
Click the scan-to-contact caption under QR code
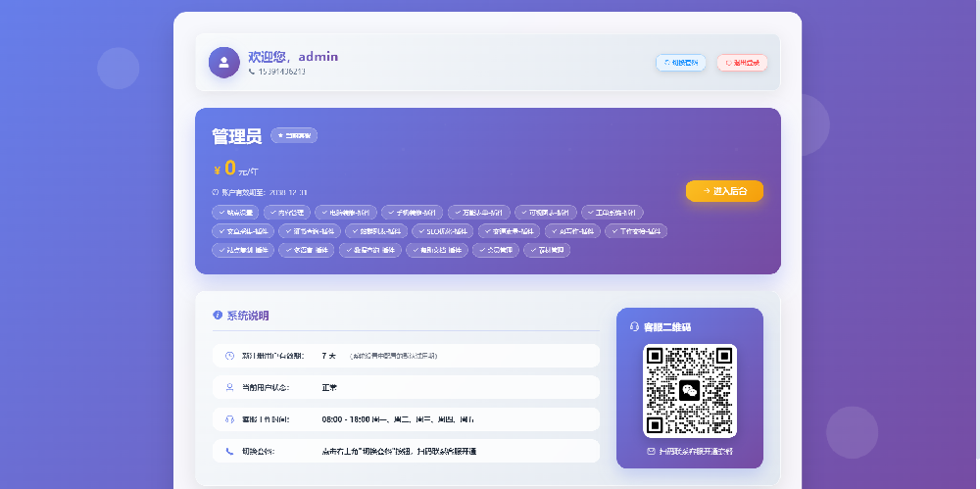point(696,451)
